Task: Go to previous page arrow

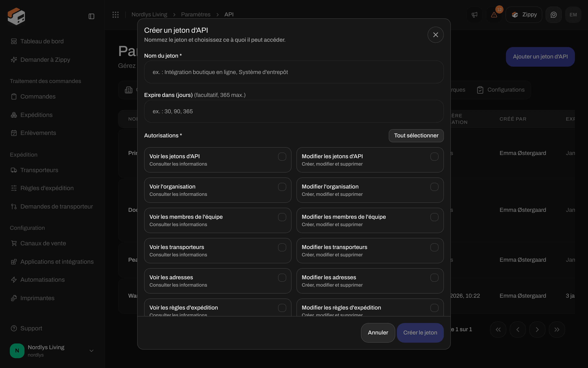Action: [x=518, y=330]
